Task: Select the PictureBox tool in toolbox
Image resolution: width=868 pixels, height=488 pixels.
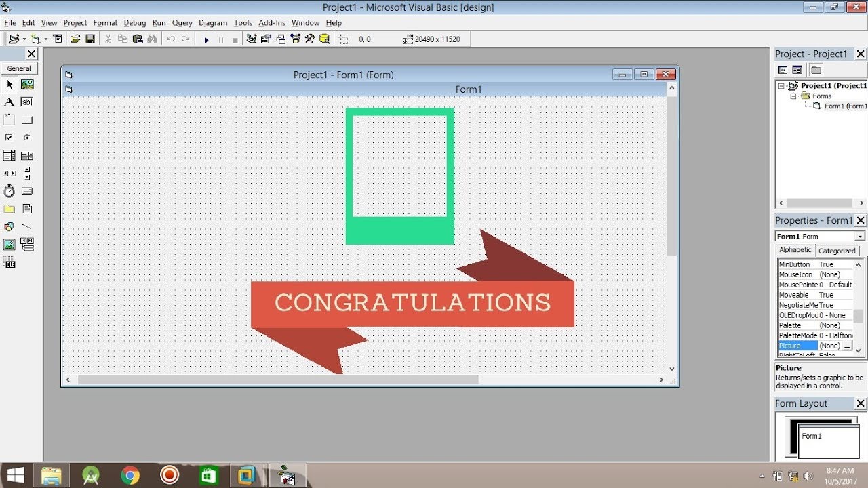Action: point(27,85)
